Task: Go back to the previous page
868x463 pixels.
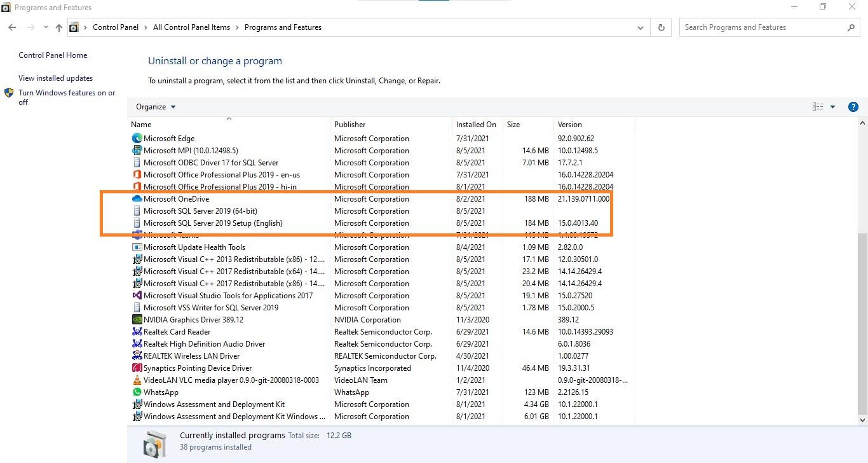Action: pyautogui.click(x=12, y=27)
